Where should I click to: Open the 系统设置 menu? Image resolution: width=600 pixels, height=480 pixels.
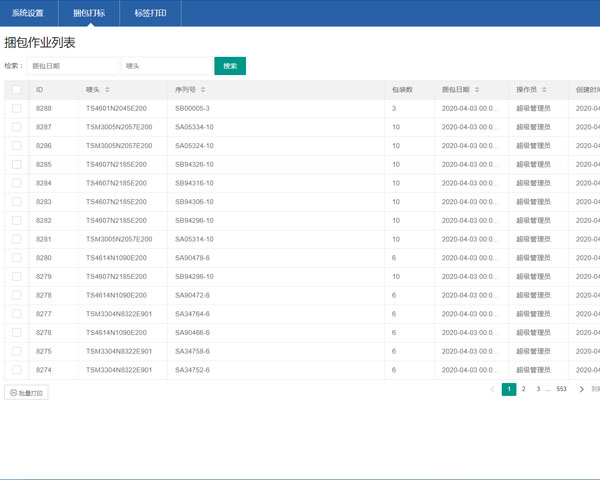click(x=28, y=13)
